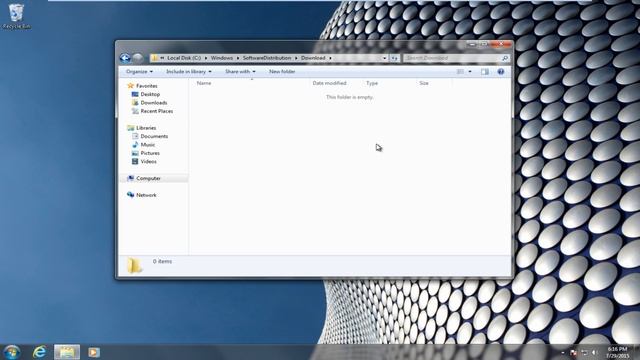Click the folder icon in address bar
Image resolution: width=640 pixels, height=360 pixels.
pos(155,58)
